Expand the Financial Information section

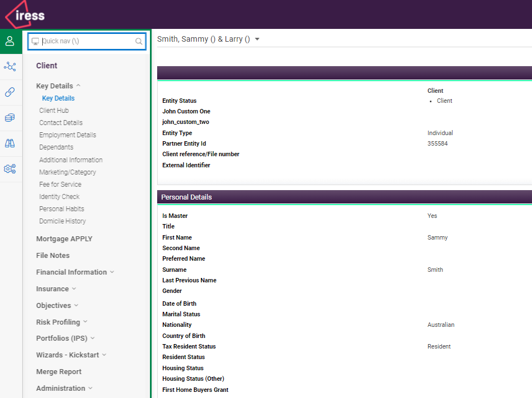(75, 272)
